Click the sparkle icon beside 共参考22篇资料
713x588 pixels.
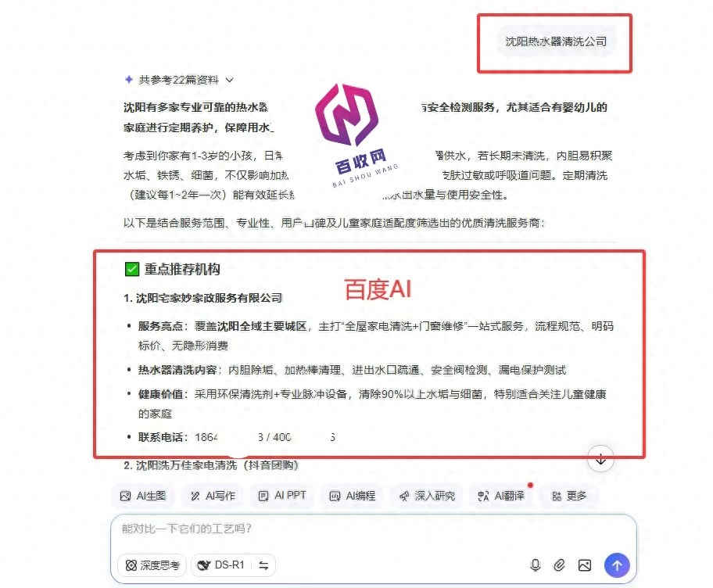(x=129, y=80)
